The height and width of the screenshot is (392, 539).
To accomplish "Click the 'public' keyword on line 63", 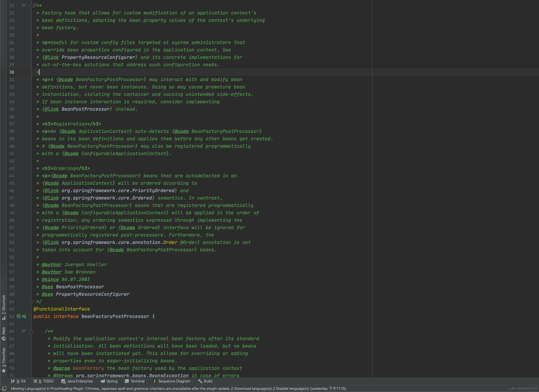I will 42,316.
